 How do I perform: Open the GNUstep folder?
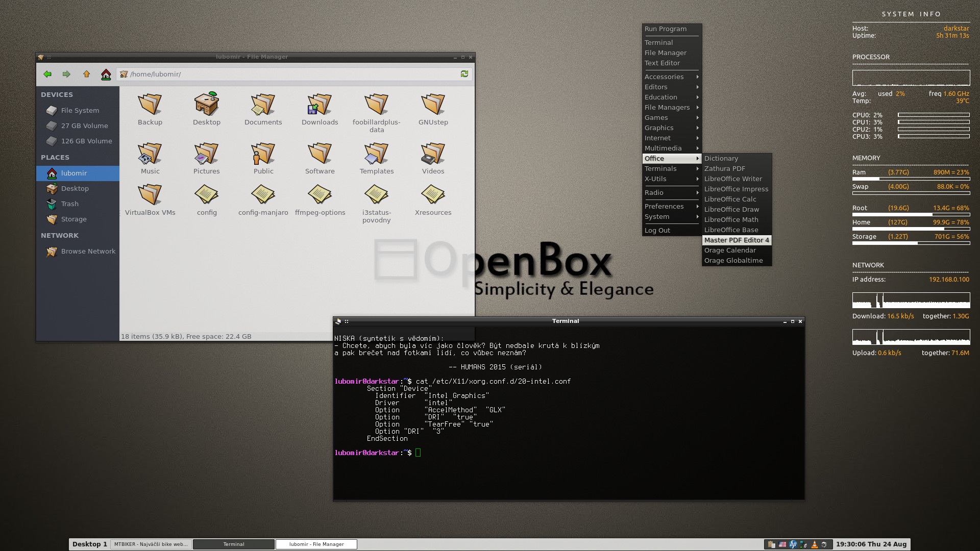tap(433, 109)
